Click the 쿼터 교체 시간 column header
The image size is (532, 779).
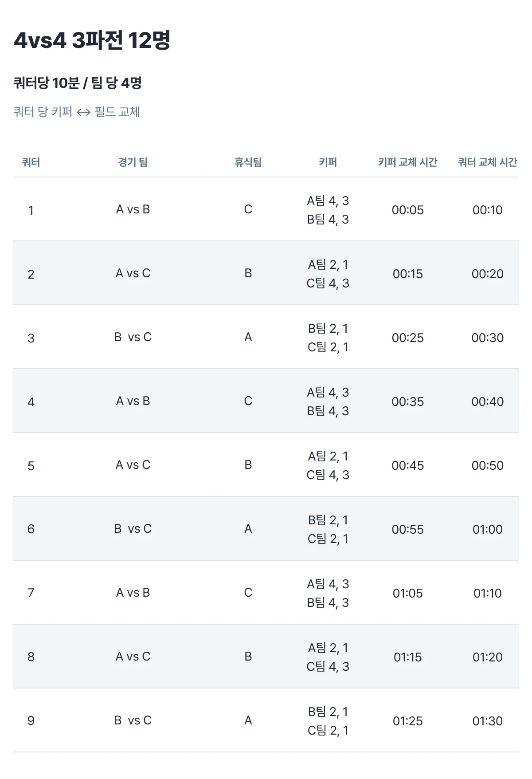(487, 162)
